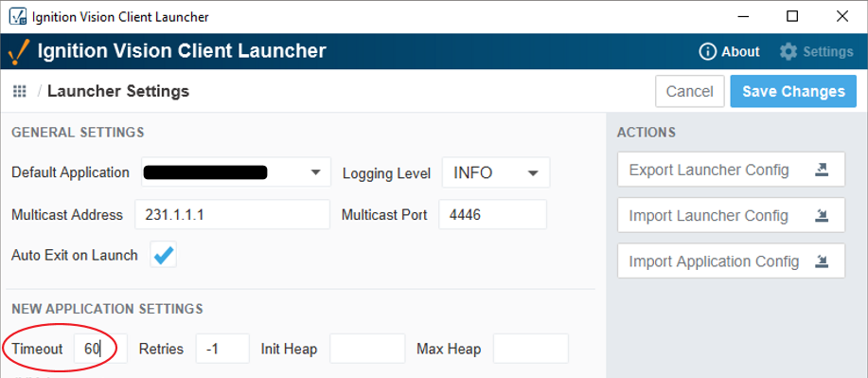Click the Multicast Port input field
The height and width of the screenshot is (378, 868).
pyautogui.click(x=492, y=214)
